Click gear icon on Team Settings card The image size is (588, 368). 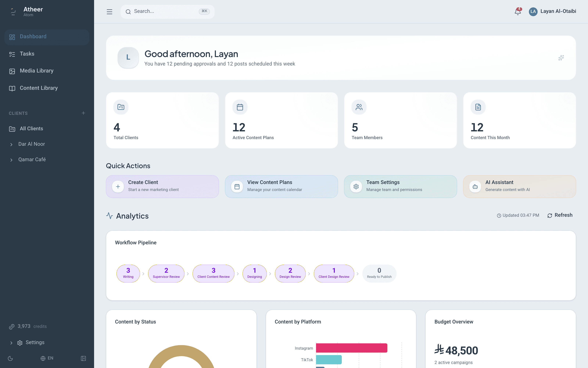[x=356, y=187]
